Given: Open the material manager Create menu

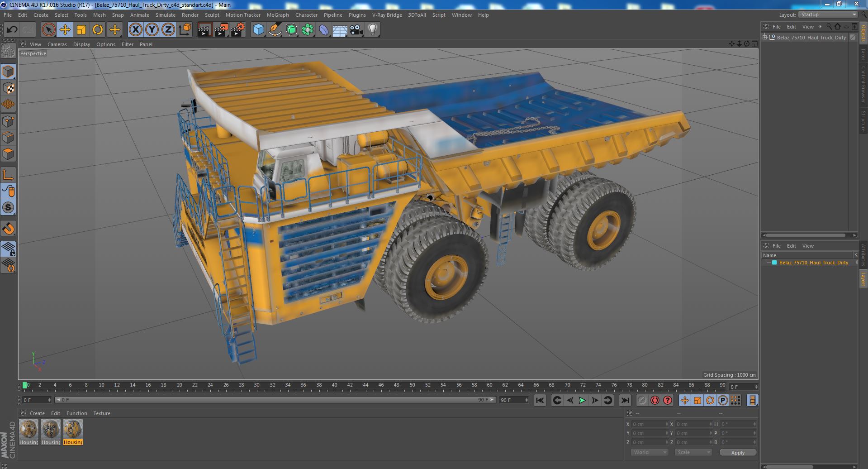Looking at the screenshot, I should tap(37, 413).
